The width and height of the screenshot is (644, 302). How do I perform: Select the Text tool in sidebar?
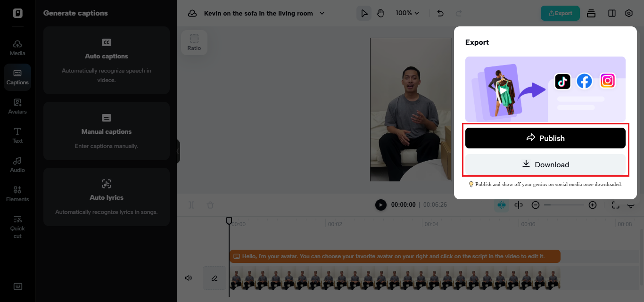point(17,135)
